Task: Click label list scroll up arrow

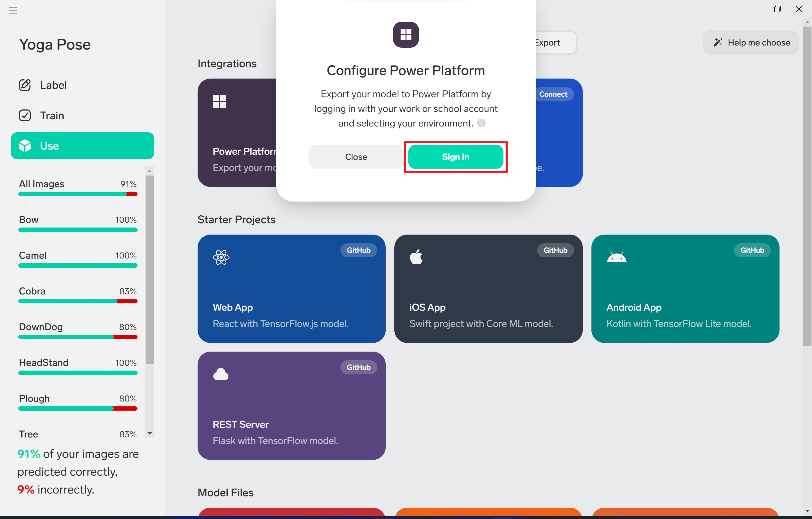Action: tap(150, 171)
